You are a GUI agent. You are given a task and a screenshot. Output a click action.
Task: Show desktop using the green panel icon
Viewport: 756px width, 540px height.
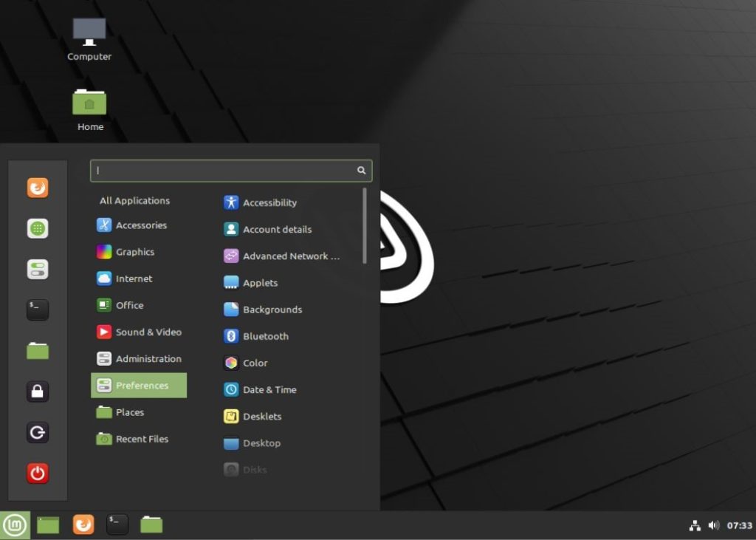[48, 525]
